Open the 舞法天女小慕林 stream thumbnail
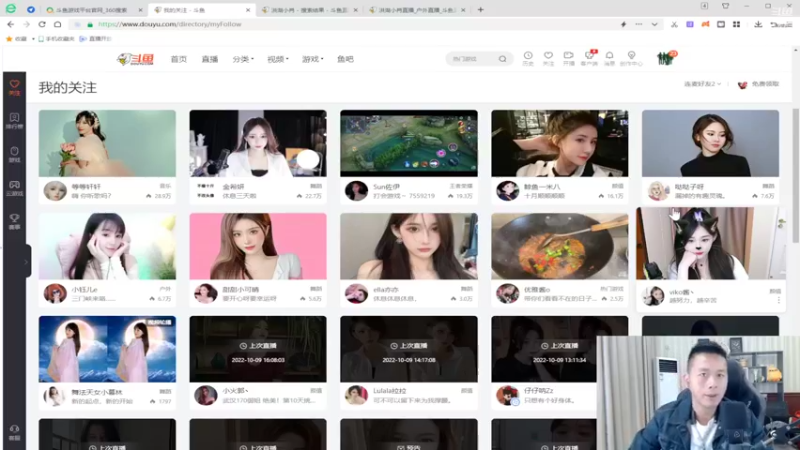Screen dimensions: 800x450 107,349
